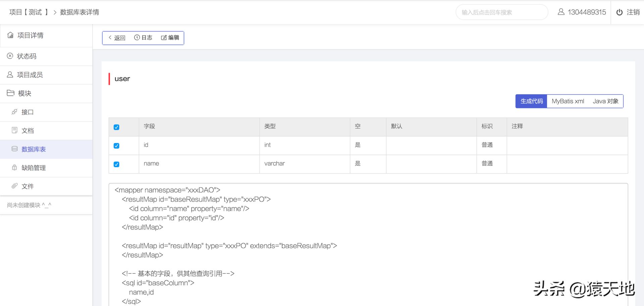The height and width of the screenshot is (306, 644).
Task: Click the power icon beside 注销
Action: (x=620, y=12)
